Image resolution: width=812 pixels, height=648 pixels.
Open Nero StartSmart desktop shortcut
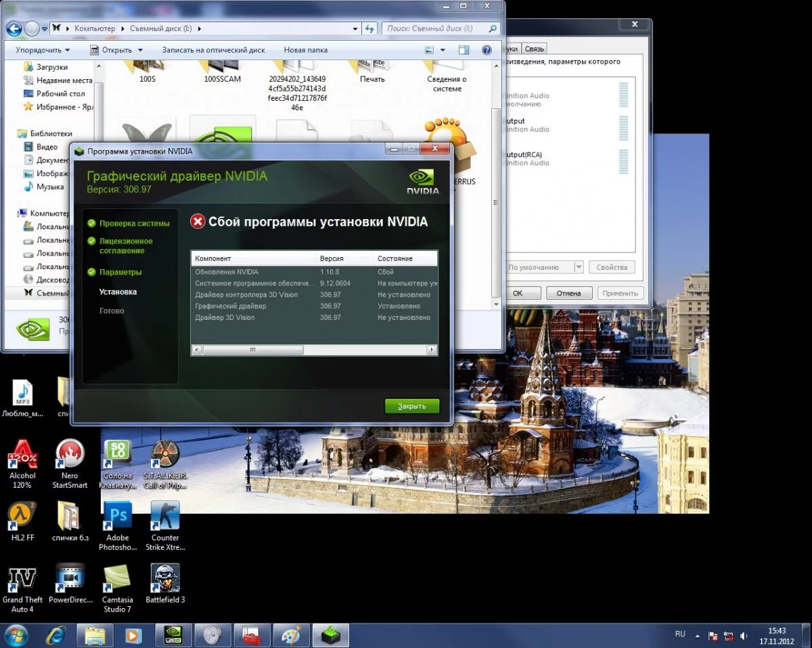70,464
